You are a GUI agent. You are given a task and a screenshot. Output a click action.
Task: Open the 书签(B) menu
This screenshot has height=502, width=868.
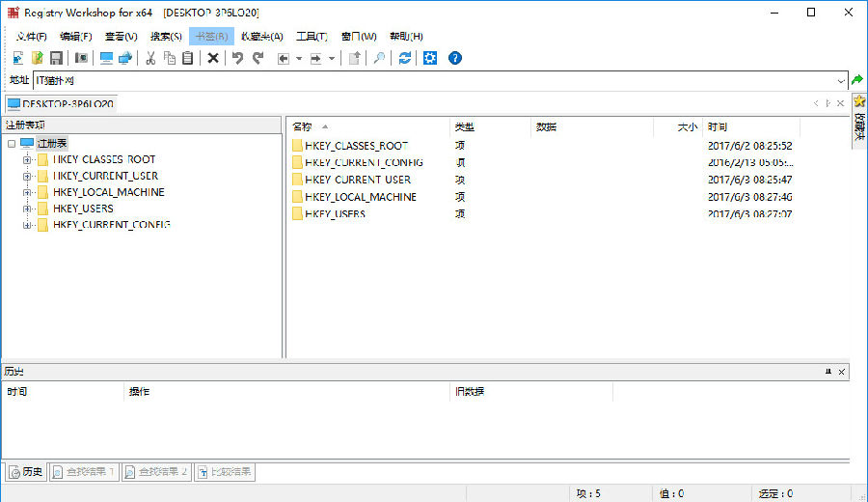click(x=211, y=37)
